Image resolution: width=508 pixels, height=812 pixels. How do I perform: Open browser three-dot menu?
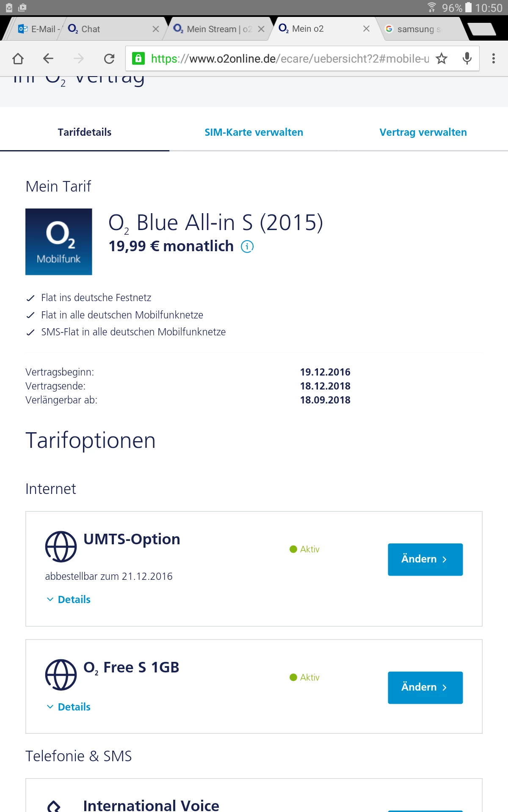pyautogui.click(x=493, y=58)
